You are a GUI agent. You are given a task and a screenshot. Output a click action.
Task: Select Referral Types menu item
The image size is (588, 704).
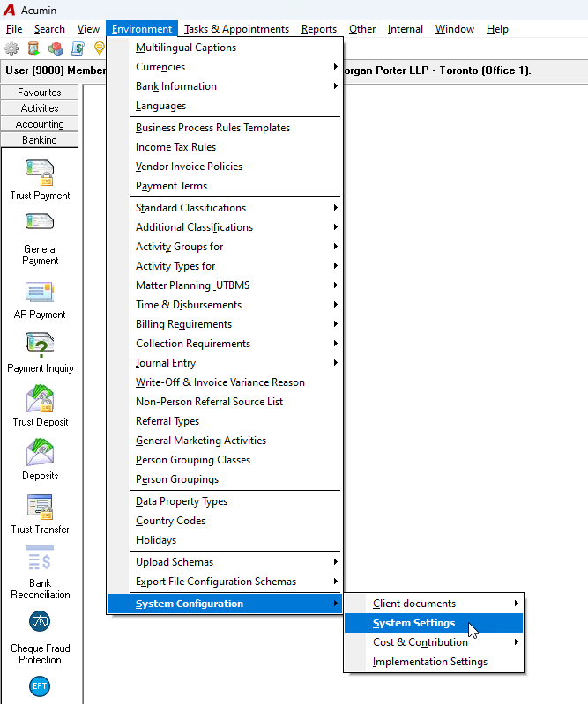225,421
